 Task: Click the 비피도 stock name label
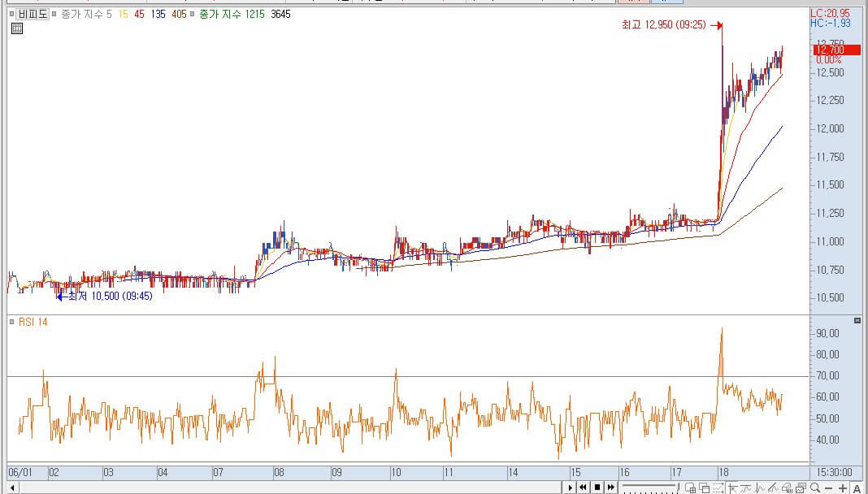click(x=33, y=14)
